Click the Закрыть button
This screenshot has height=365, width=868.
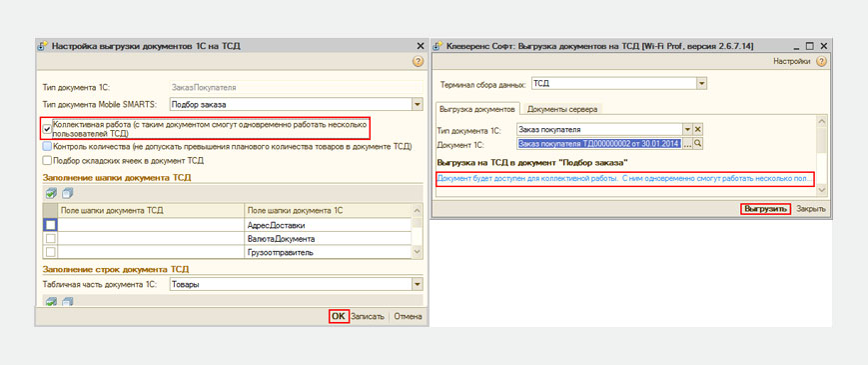click(x=811, y=209)
